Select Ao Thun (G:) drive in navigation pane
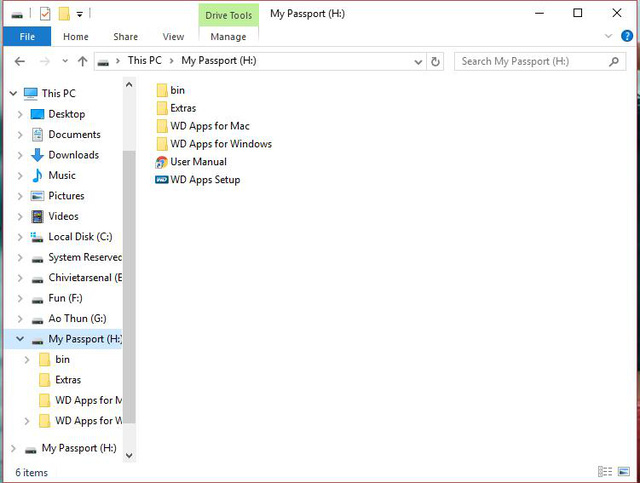The height and width of the screenshot is (483, 640). pyautogui.click(x=77, y=318)
